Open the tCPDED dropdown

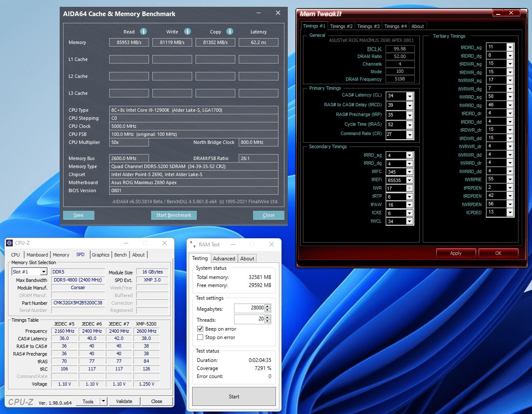pos(510,213)
